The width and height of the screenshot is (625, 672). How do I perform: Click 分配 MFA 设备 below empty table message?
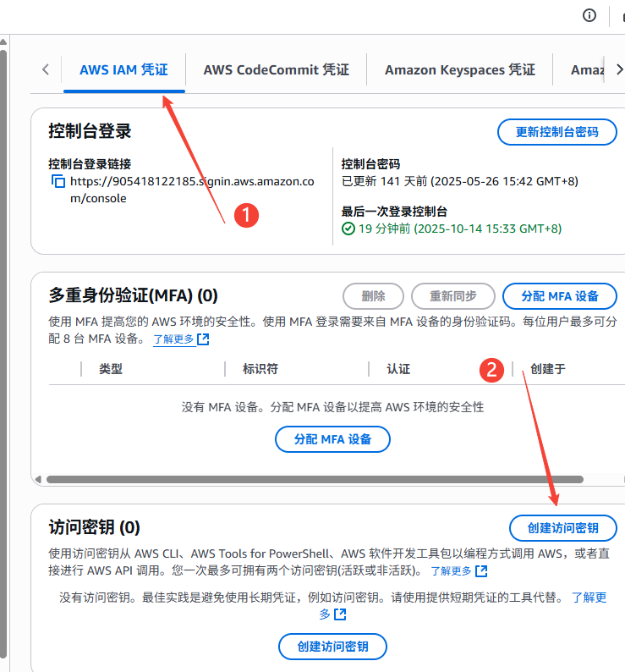click(x=332, y=439)
